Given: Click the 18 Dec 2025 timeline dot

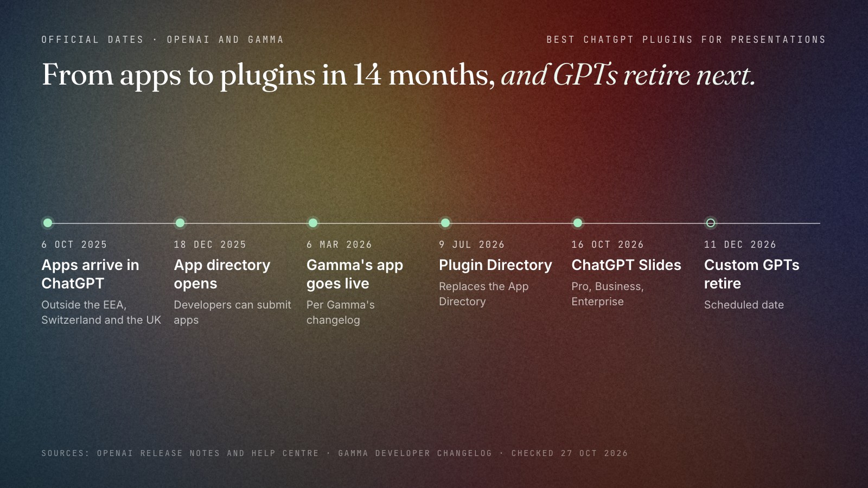Looking at the screenshot, I should tap(180, 223).
